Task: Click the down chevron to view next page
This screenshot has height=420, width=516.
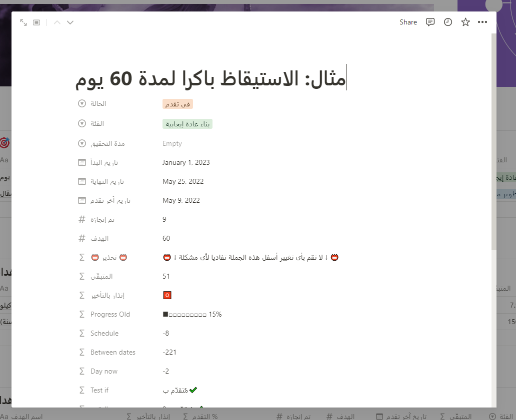Action: point(70,22)
